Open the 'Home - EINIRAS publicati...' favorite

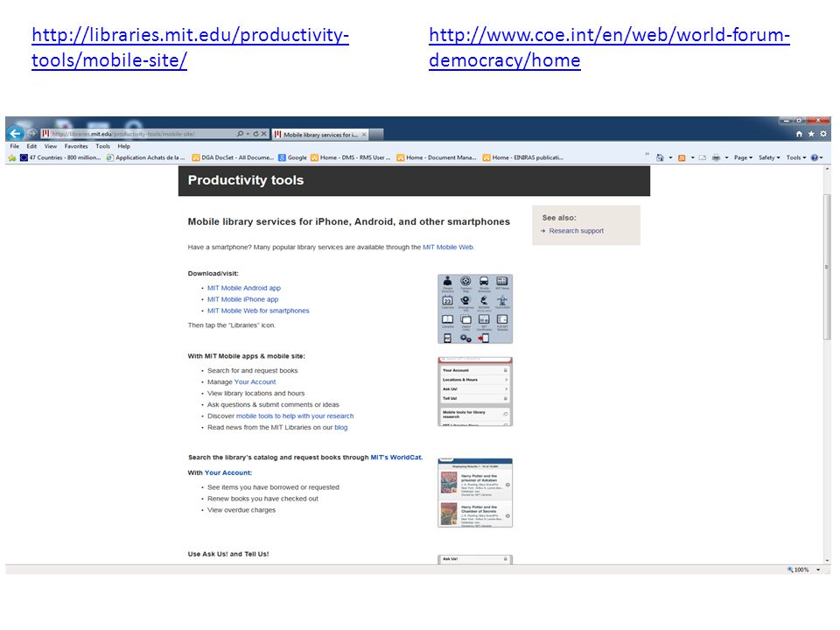(523, 157)
